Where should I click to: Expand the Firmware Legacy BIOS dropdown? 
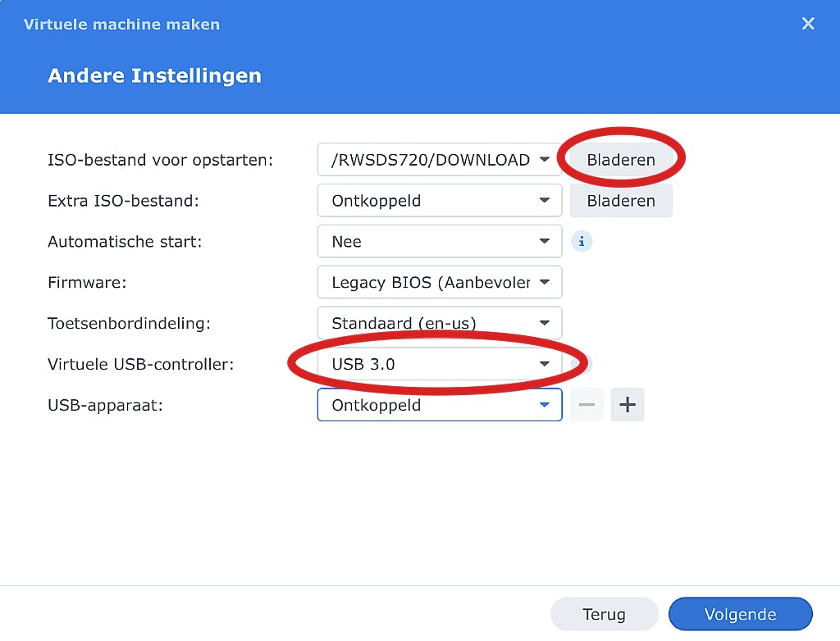pos(439,283)
